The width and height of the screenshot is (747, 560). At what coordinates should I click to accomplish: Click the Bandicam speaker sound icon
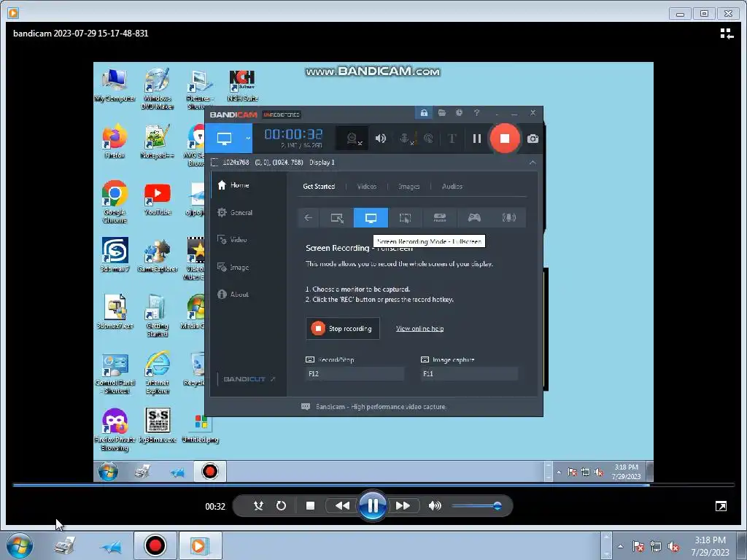point(380,139)
